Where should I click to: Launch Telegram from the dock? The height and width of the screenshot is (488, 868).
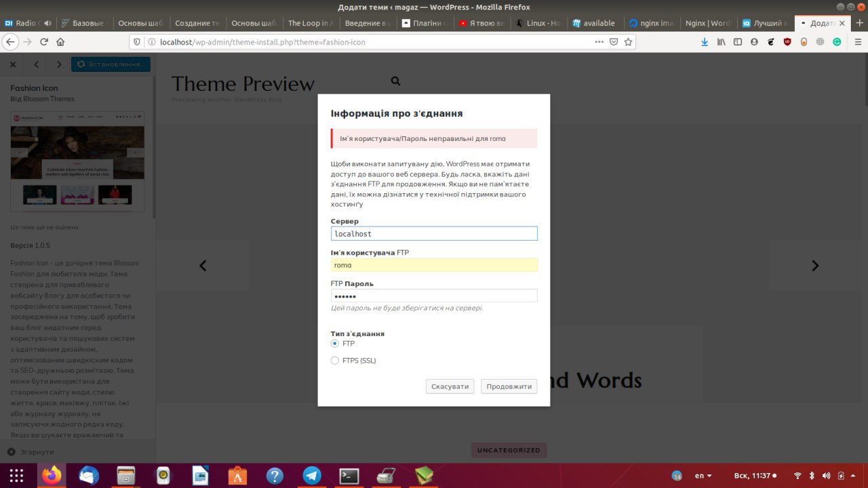point(312,476)
